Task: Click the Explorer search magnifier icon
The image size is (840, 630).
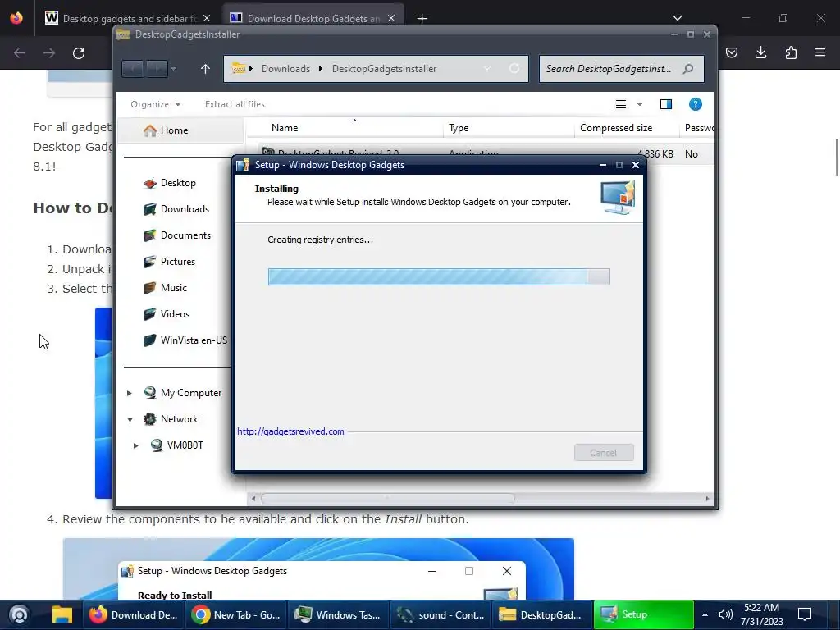Action: pyautogui.click(x=688, y=69)
